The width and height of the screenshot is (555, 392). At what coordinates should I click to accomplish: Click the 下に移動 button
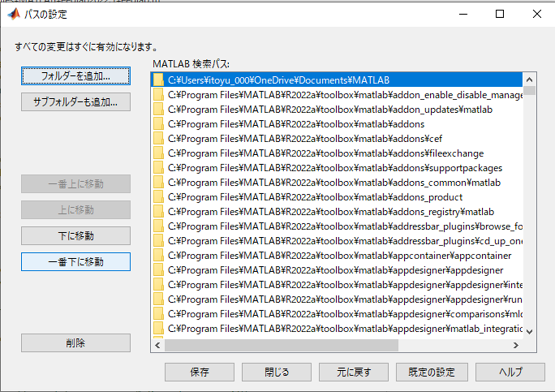point(76,236)
